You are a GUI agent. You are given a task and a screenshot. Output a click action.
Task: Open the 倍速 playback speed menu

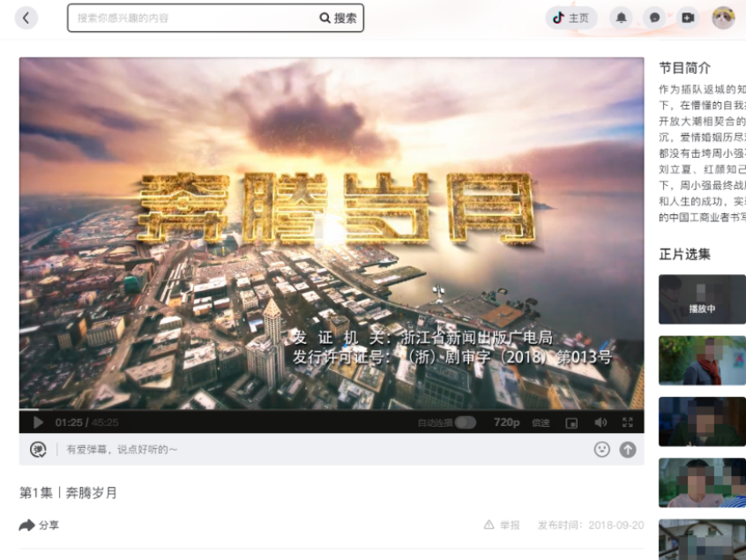pos(541,422)
